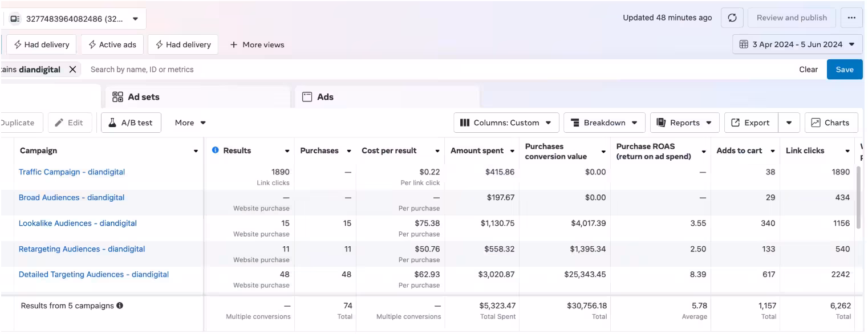The image size is (868, 334).
Task: Open the three-dot more options menu
Action: 851,18
